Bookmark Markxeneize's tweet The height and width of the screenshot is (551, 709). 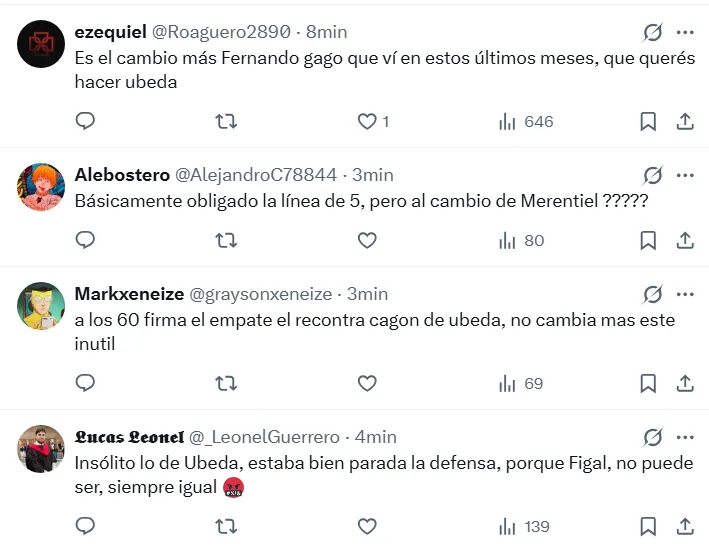(x=648, y=383)
